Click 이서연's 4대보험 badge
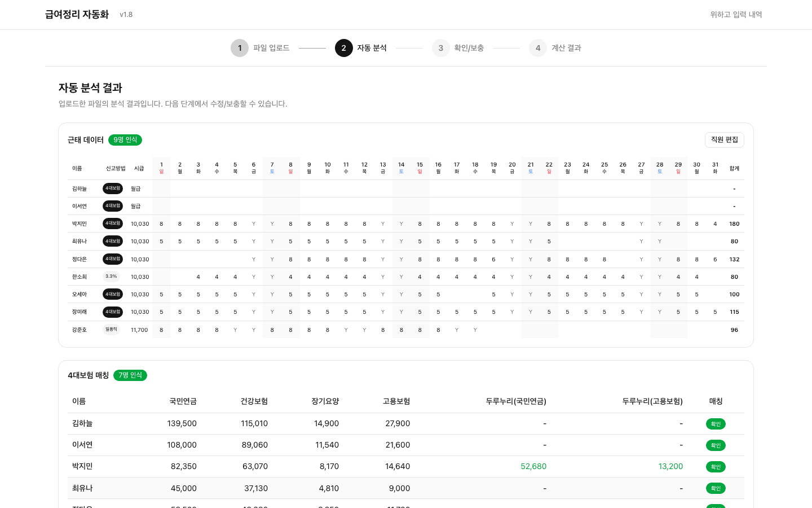The width and height of the screenshot is (812, 508). pyautogui.click(x=113, y=206)
